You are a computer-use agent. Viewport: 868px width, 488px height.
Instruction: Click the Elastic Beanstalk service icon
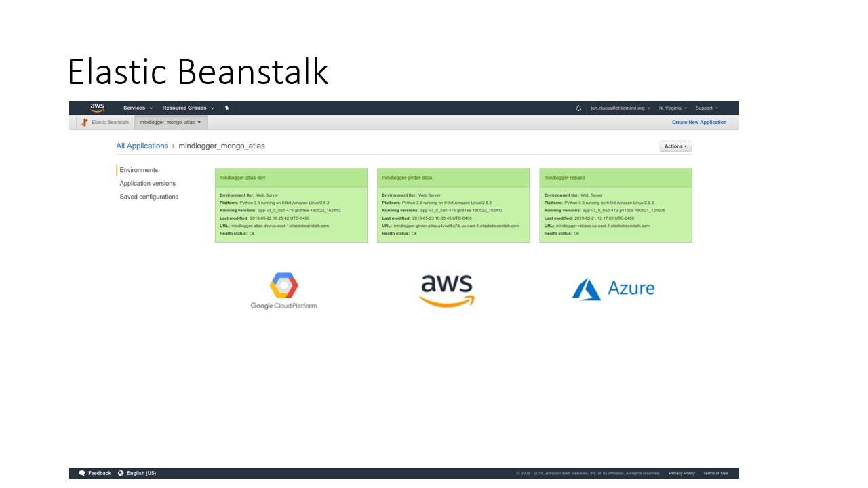pyautogui.click(x=85, y=123)
